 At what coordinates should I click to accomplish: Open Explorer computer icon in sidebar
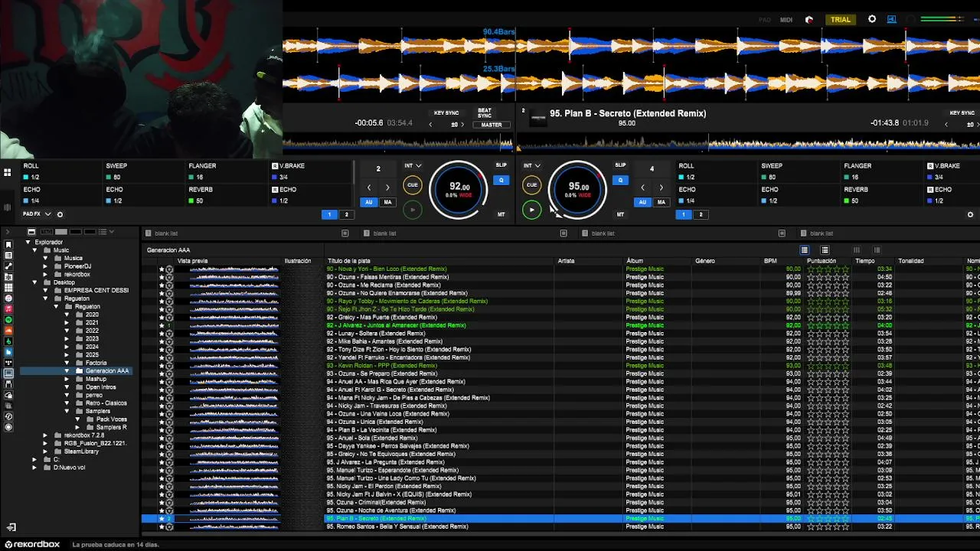tap(8, 373)
